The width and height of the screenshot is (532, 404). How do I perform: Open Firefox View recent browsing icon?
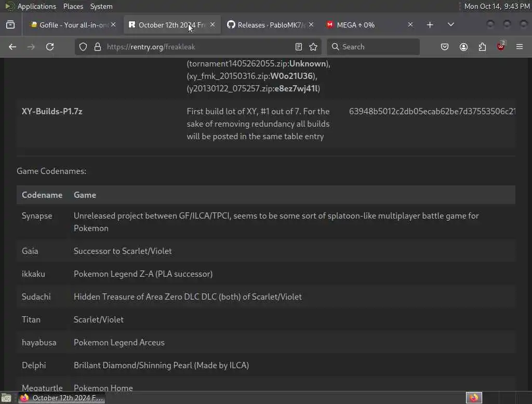10,25
